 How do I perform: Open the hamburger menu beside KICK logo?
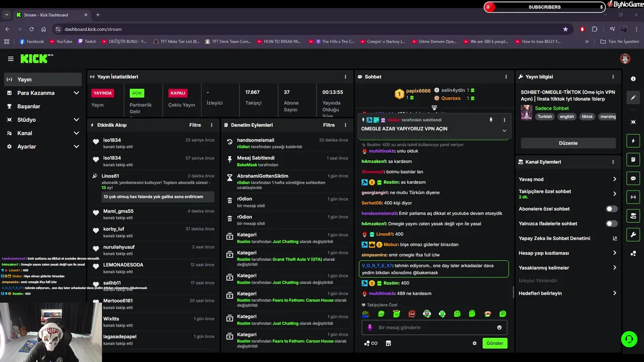pos(11,59)
